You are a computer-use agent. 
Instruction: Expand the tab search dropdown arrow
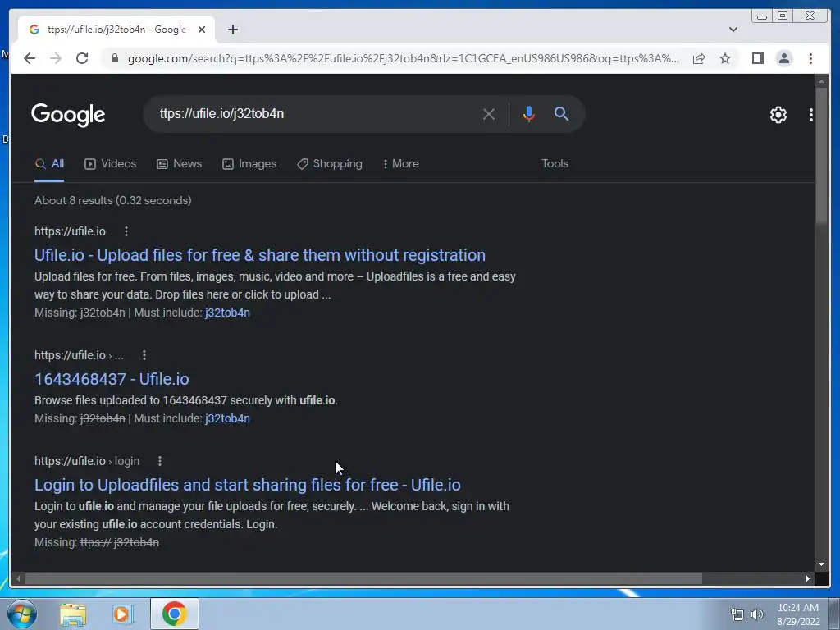[733, 30]
